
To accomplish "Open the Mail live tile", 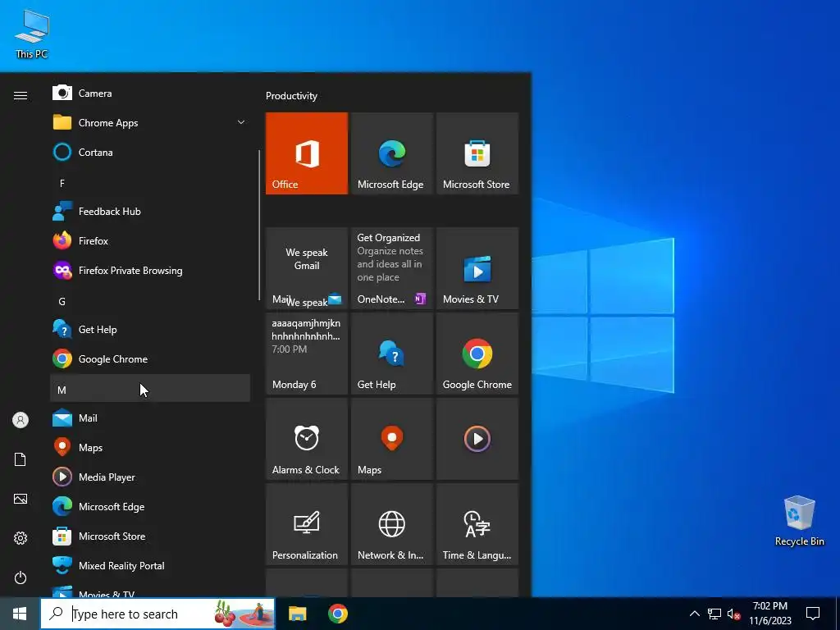I will coord(307,268).
